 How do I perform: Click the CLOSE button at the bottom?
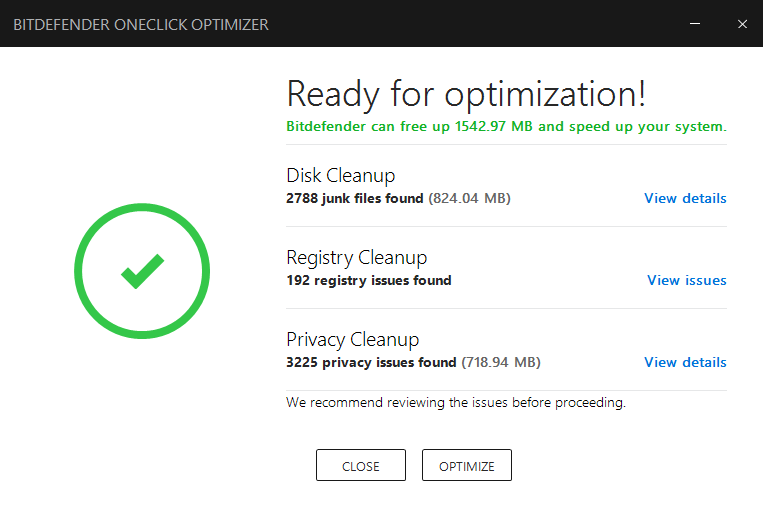361,465
